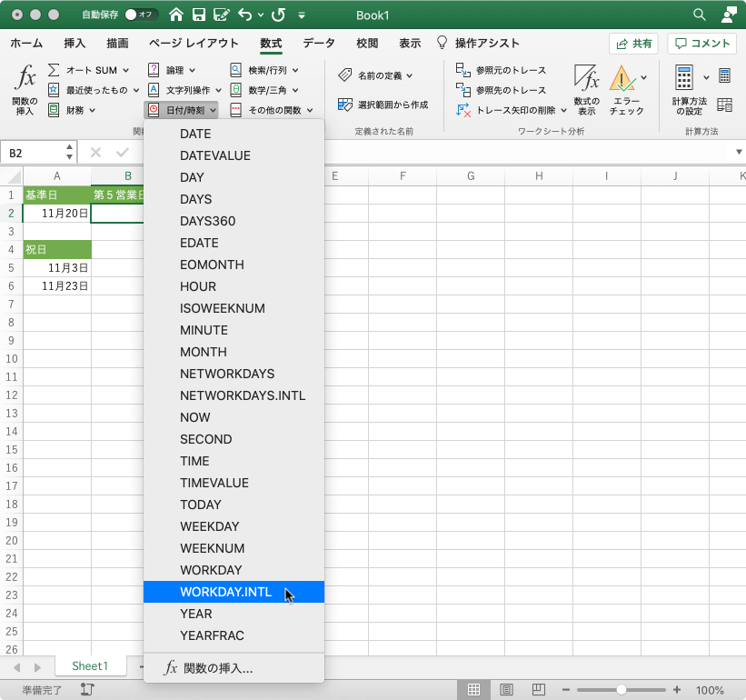Click the select-all corner triangle

pos(15,177)
